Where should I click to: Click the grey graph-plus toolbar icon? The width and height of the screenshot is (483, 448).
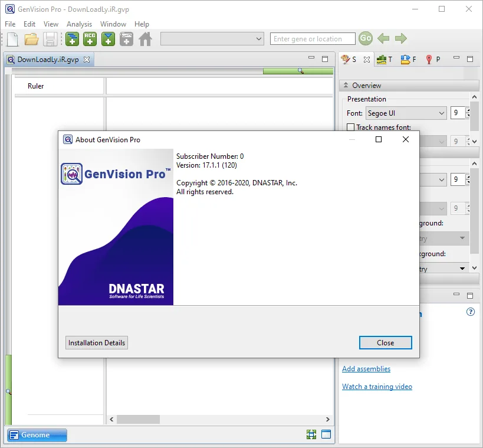click(126, 39)
